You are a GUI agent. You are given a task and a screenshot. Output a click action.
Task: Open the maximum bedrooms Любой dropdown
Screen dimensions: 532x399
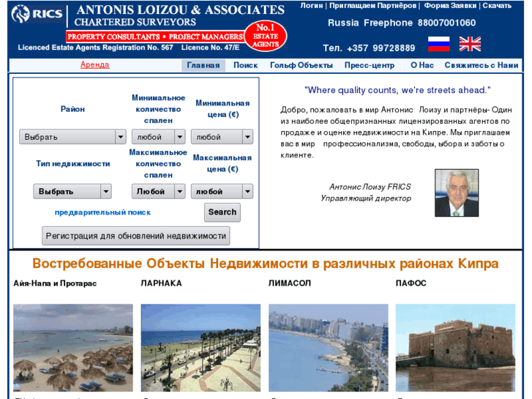pyautogui.click(x=159, y=191)
